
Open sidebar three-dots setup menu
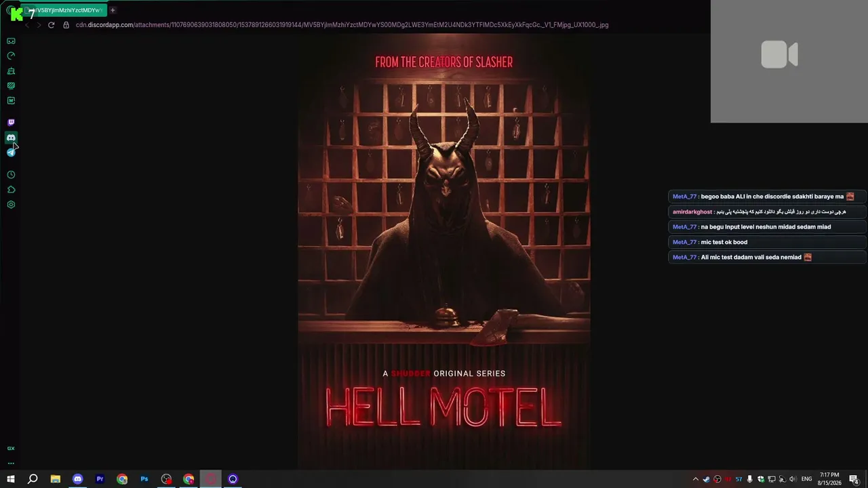coord(11,464)
